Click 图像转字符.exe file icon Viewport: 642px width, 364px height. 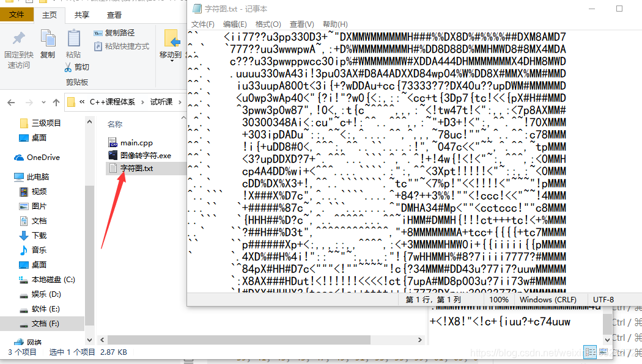point(113,155)
